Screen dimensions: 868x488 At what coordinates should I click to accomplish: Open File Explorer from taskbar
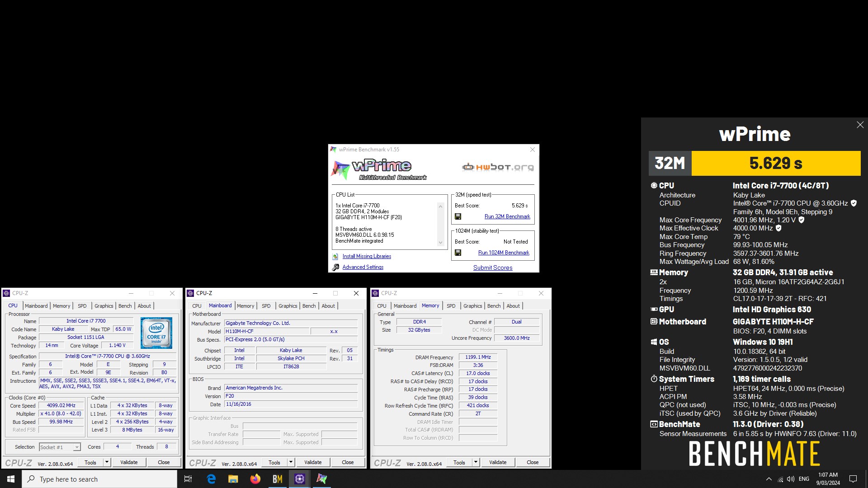(233, 479)
